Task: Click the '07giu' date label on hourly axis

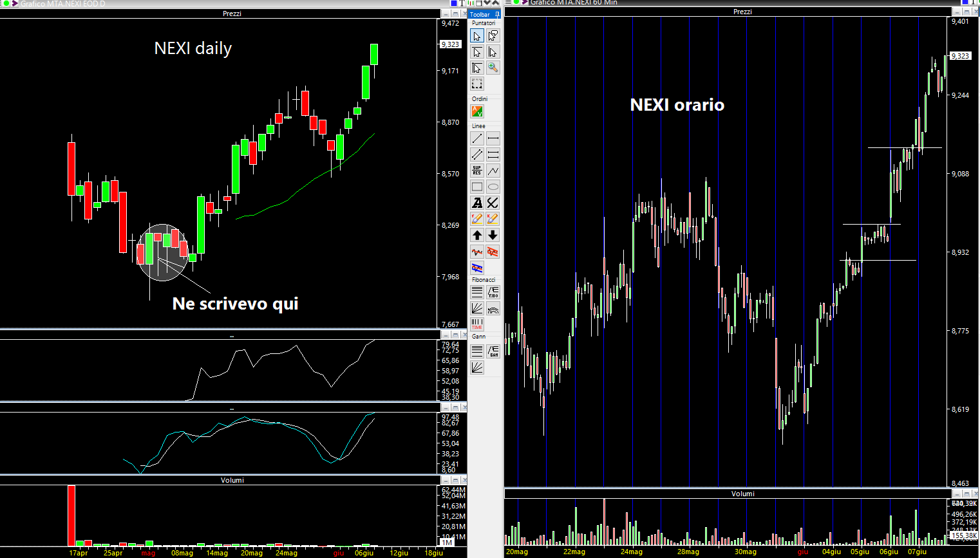Action: pyautogui.click(x=917, y=552)
